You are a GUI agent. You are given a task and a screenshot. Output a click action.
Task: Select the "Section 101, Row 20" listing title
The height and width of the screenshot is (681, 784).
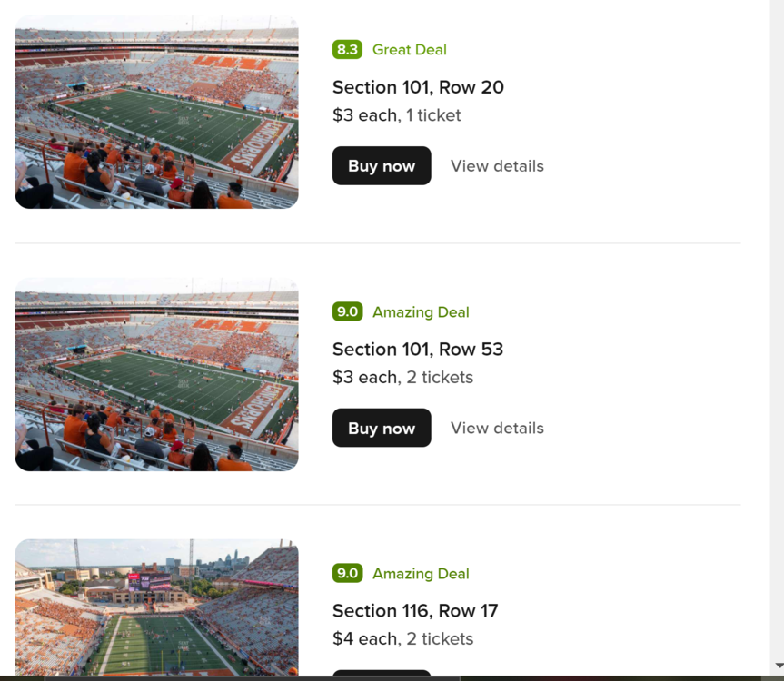click(x=418, y=87)
